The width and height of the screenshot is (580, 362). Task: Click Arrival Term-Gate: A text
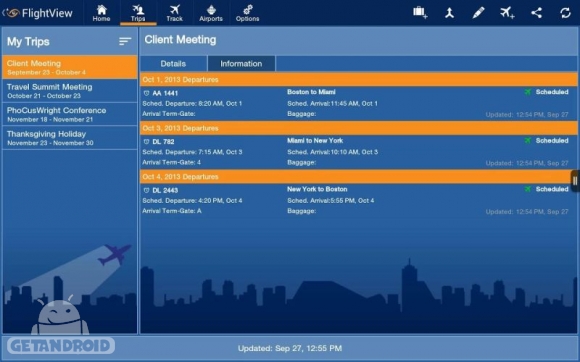pyautogui.click(x=172, y=211)
